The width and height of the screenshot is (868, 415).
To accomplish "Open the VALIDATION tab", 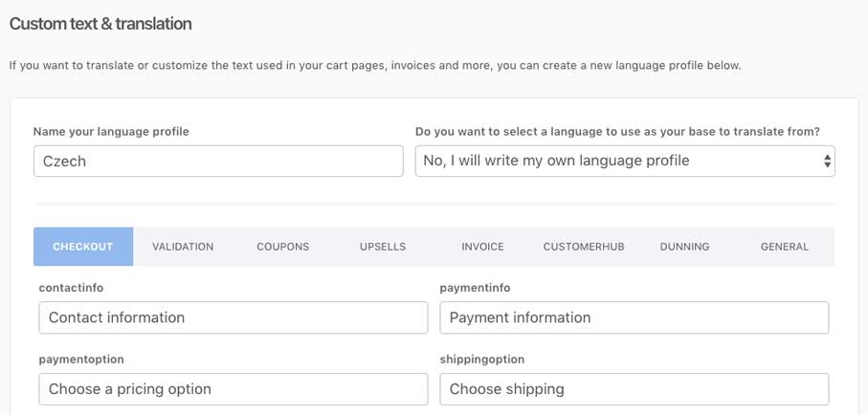I will [183, 247].
